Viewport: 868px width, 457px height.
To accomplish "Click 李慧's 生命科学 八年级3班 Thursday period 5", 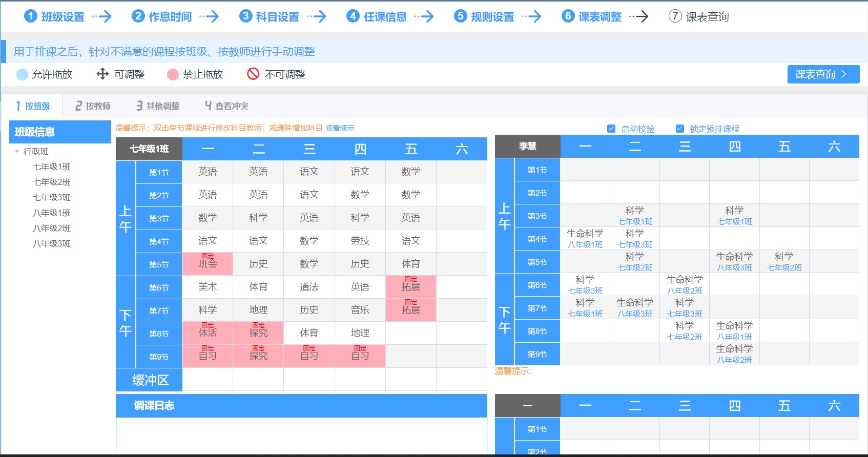I will [x=735, y=262].
